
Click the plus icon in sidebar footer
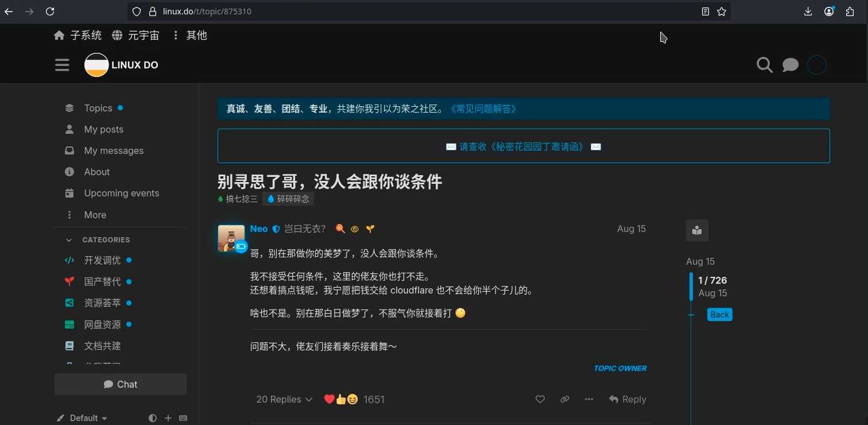168,418
